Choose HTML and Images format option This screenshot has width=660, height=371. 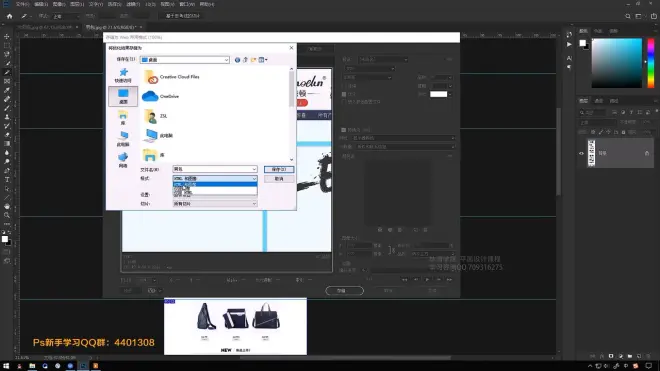(x=215, y=184)
